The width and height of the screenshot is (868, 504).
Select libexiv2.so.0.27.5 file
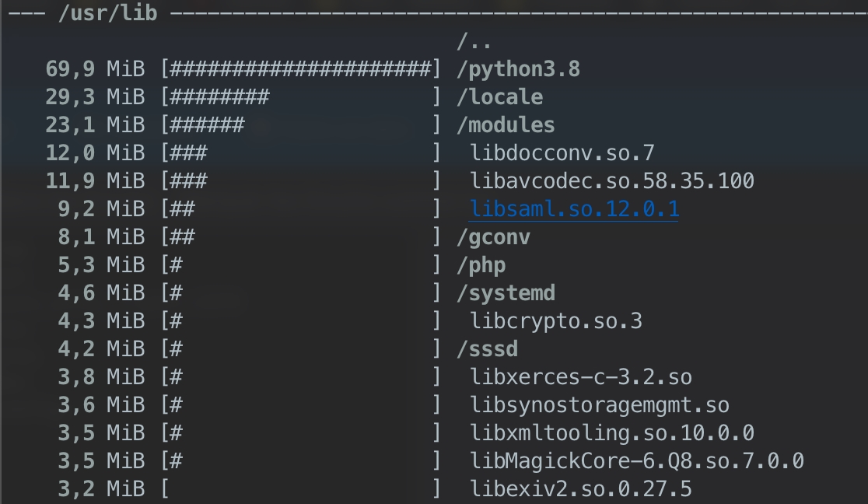pos(581,489)
